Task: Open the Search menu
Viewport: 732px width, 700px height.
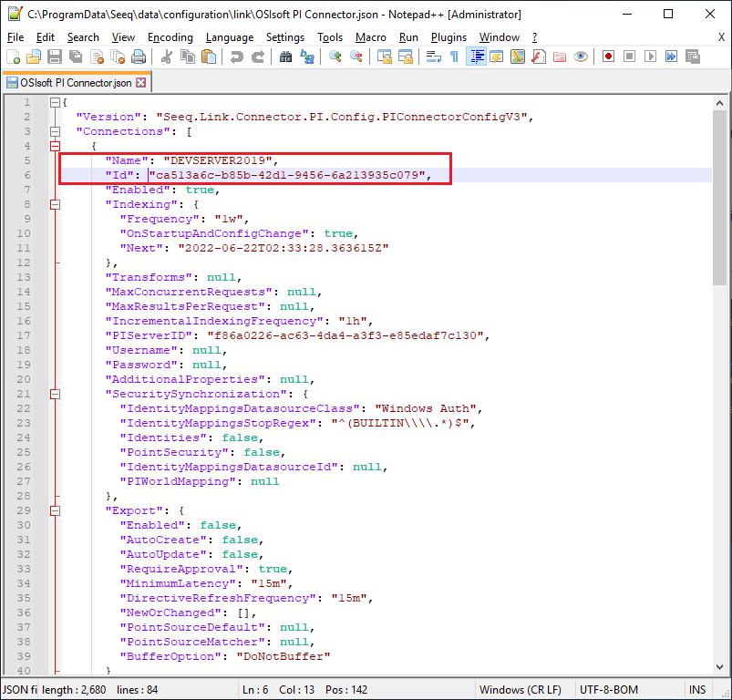Action: pyautogui.click(x=83, y=37)
